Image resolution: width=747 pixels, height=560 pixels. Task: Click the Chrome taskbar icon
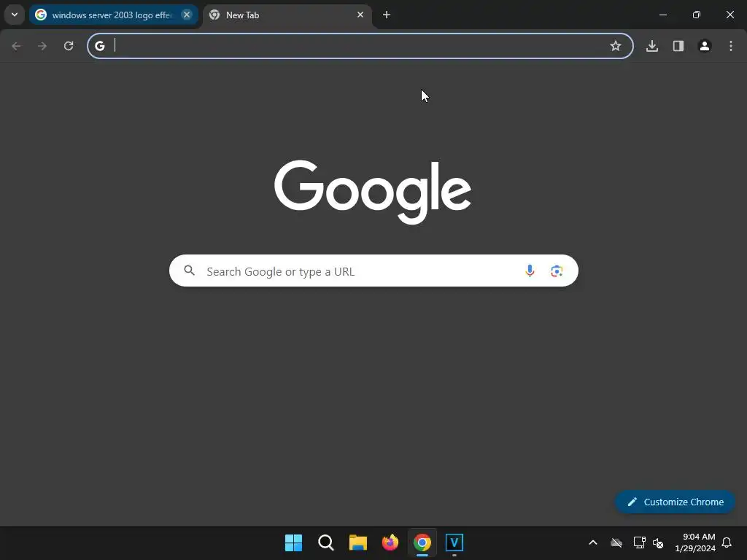point(422,542)
